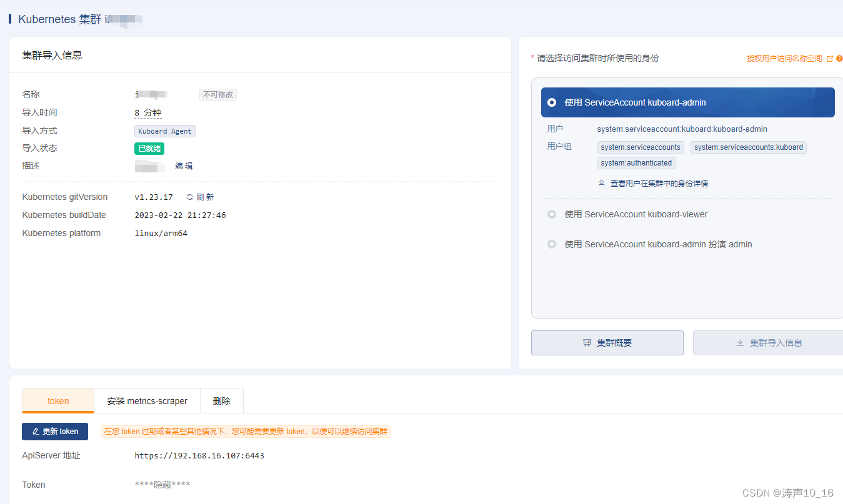Click ApiServer address https://192.168.16.107:6443
The height and width of the screenshot is (504, 843).
pyautogui.click(x=199, y=456)
